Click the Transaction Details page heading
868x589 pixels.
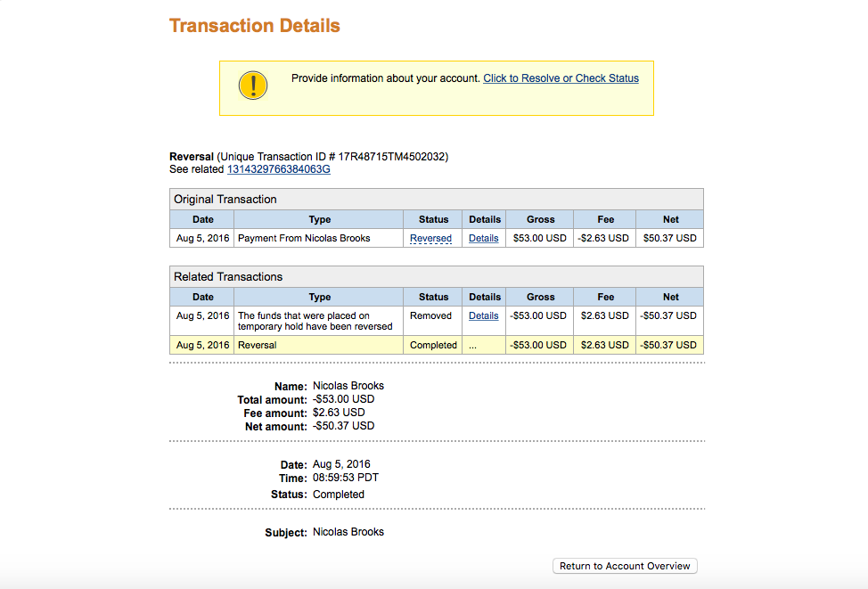[x=255, y=26]
